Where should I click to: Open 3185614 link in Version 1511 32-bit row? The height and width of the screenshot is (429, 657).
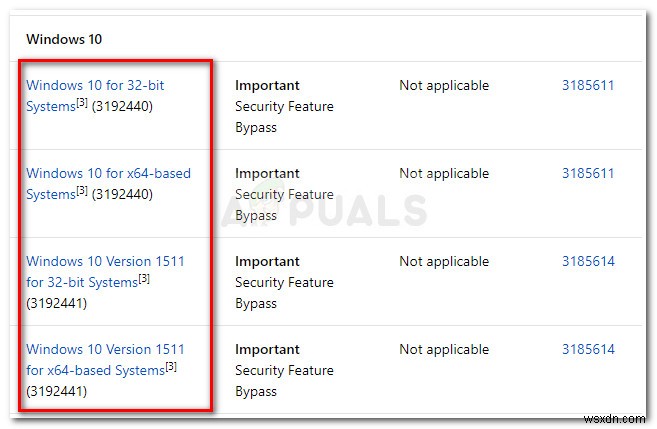coord(588,262)
